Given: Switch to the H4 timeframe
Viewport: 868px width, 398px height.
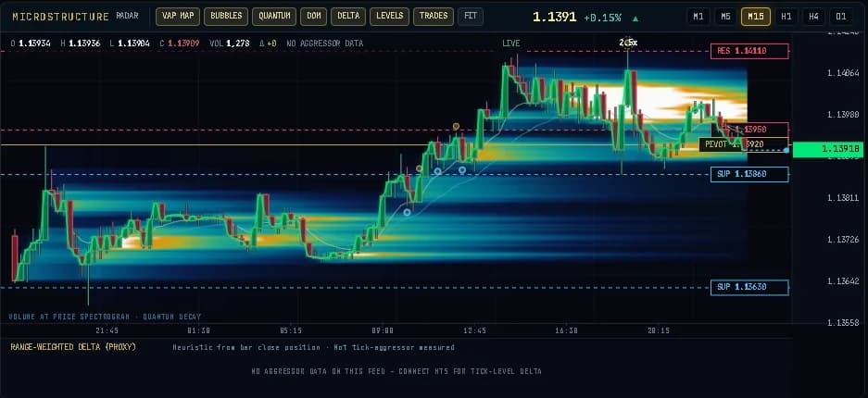Looking at the screenshot, I should 813,17.
